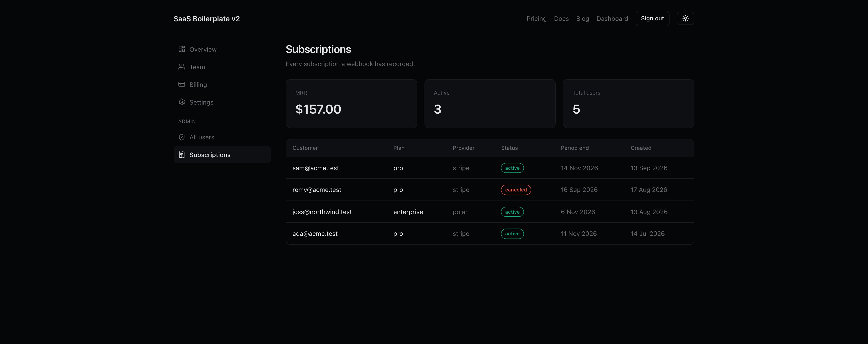Viewport: 868px width, 344px height.
Task: Click the Subscriptions receipt icon
Action: click(182, 155)
